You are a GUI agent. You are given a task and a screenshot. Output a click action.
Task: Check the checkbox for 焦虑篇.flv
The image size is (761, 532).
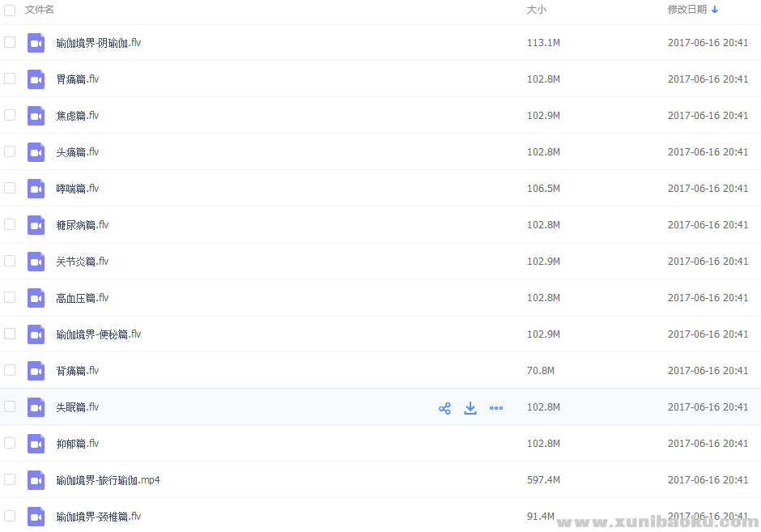[10, 115]
